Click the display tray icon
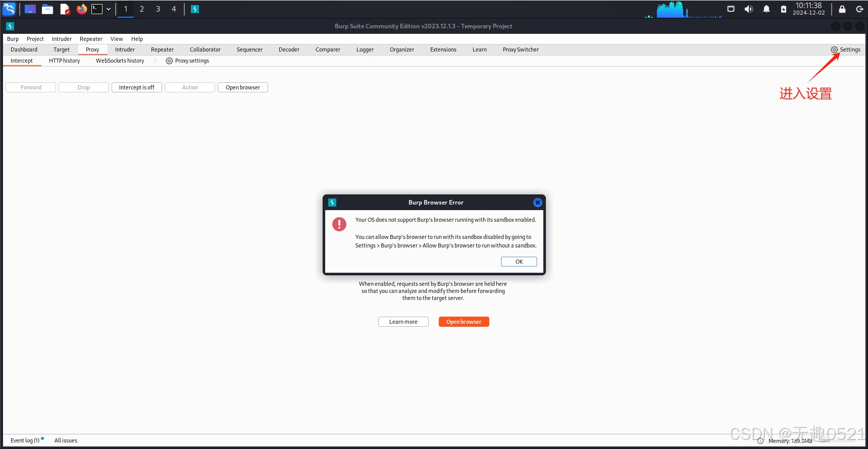The width and height of the screenshot is (868, 449). pyautogui.click(x=731, y=9)
